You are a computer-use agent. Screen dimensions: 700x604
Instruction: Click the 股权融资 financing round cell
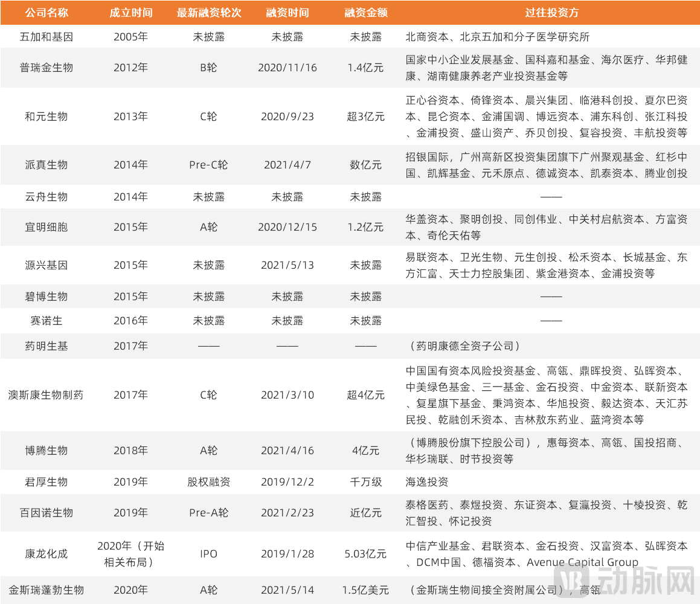click(209, 481)
